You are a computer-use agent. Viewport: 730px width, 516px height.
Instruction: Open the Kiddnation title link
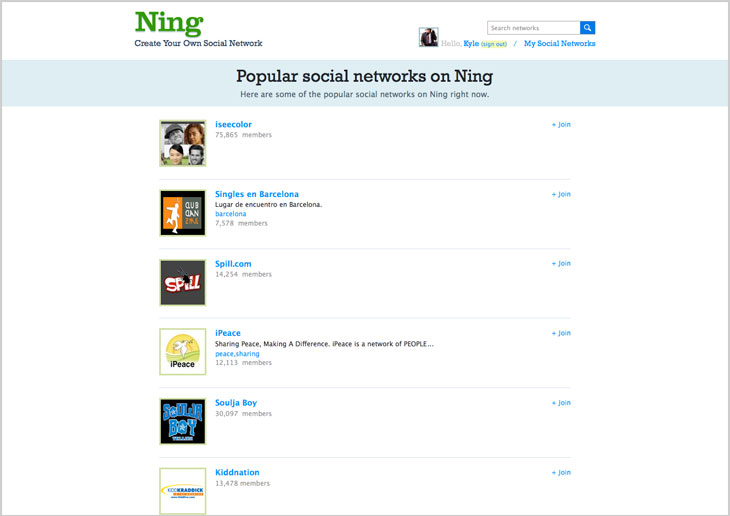coord(237,472)
